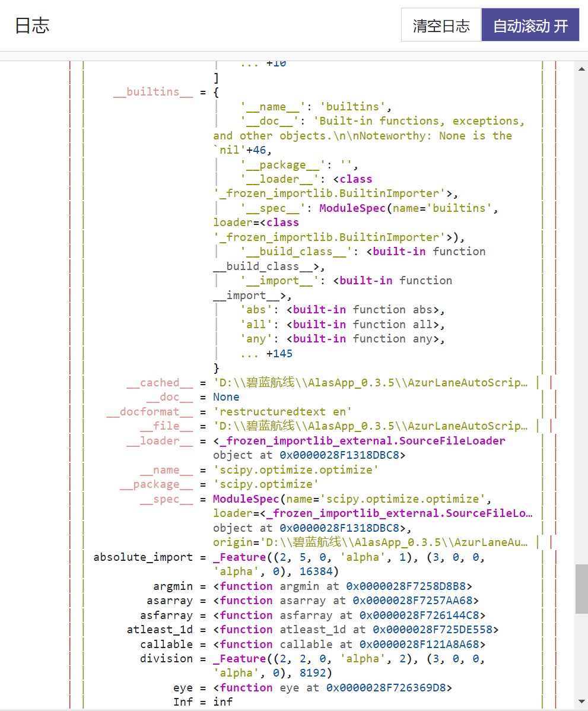This screenshot has width=588, height=711.
Task: Click the 'restructuredtext en' value
Action: 282,412
